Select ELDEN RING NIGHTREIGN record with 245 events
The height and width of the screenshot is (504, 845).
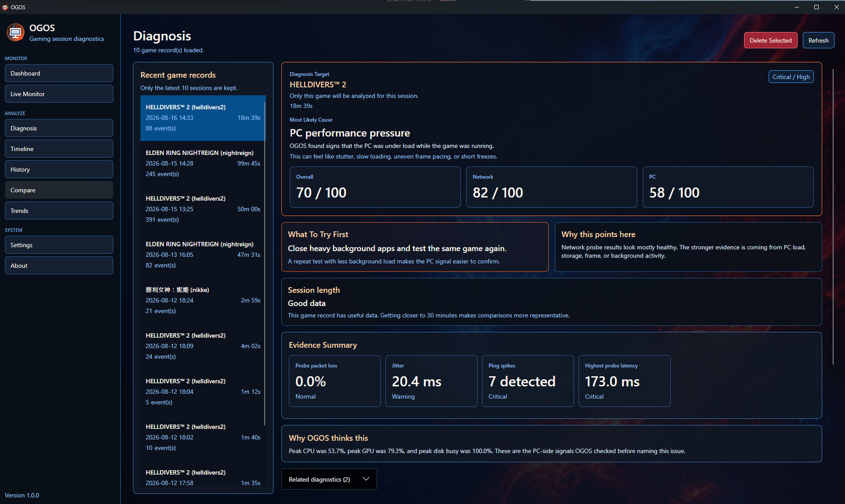click(203, 163)
